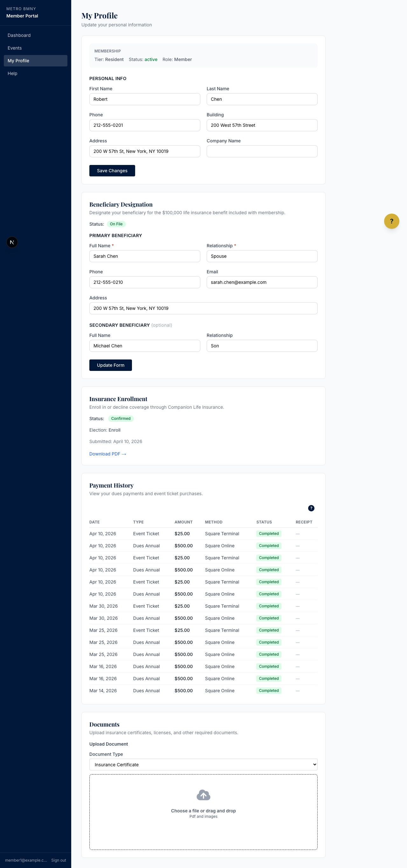Click the secondary beneficiary Full Name field
407x868 pixels.
[x=144, y=346]
